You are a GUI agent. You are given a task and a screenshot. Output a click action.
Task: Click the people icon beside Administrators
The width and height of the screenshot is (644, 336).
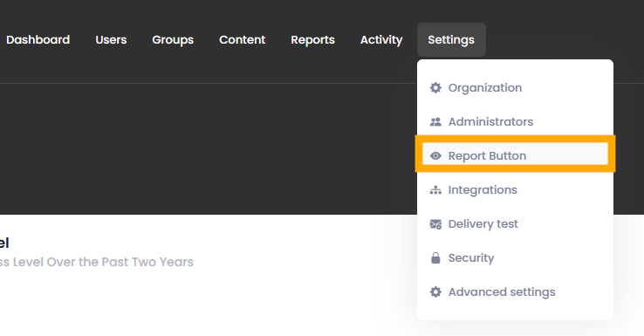(435, 122)
